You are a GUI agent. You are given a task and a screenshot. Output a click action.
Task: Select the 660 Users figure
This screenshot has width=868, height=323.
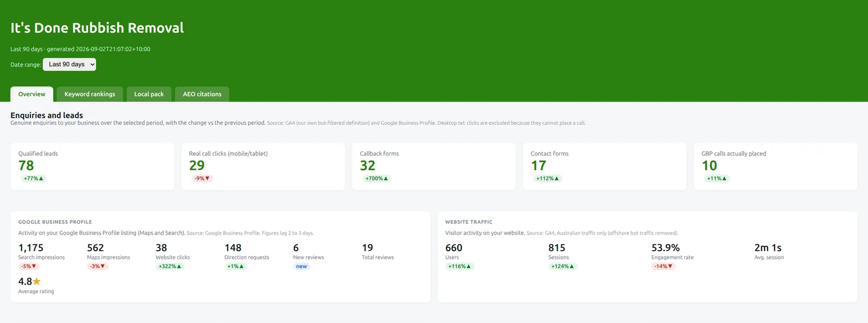click(454, 248)
